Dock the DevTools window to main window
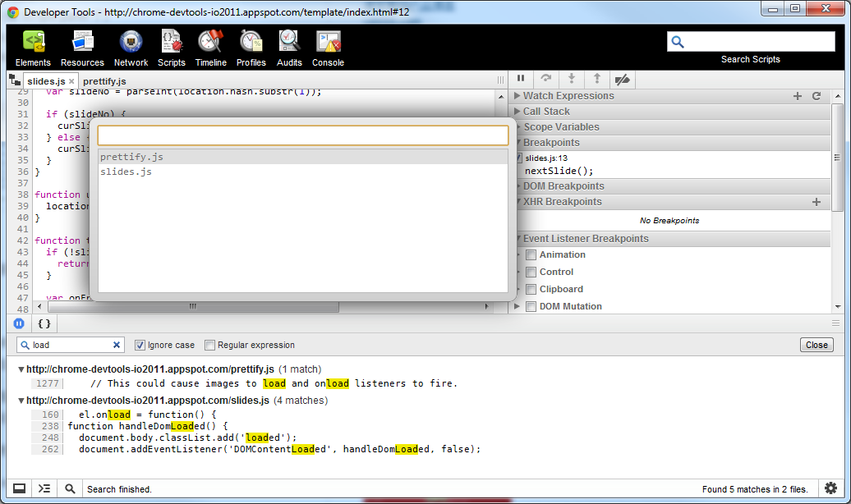This screenshot has height=504, width=851. (19, 488)
